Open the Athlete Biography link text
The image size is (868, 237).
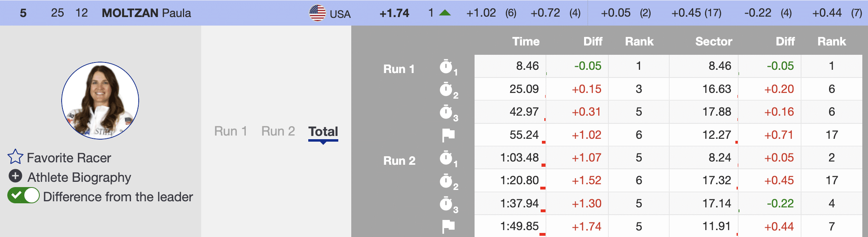point(79,177)
